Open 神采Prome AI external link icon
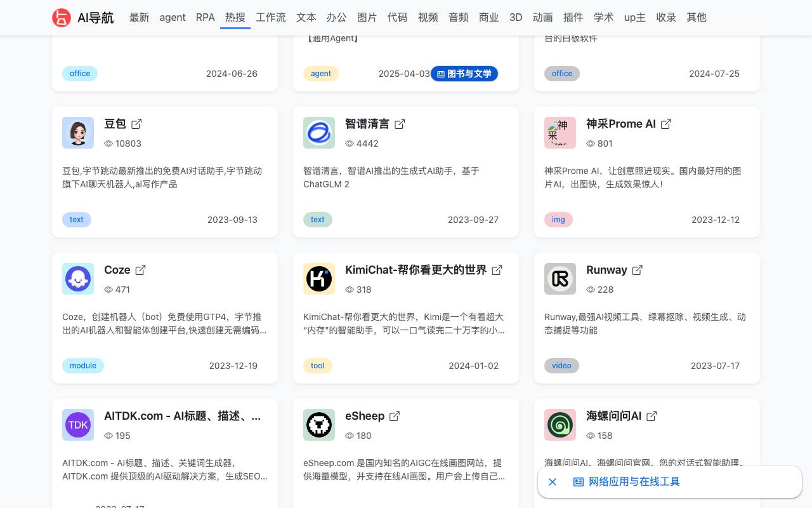The image size is (812, 508). coord(666,124)
